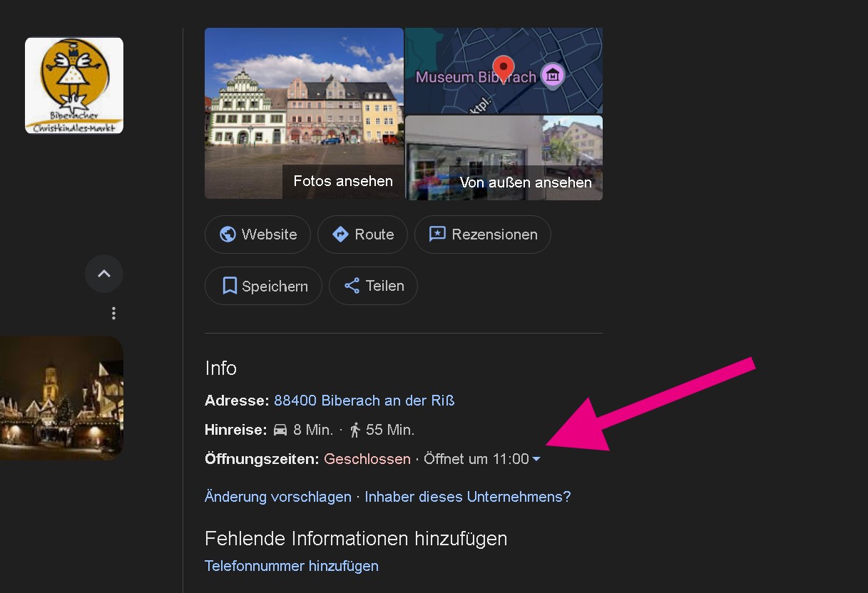Viewport: 868px width, 593px height.
Task: Click Änderung vorschlagen link
Action: (277, 497)
